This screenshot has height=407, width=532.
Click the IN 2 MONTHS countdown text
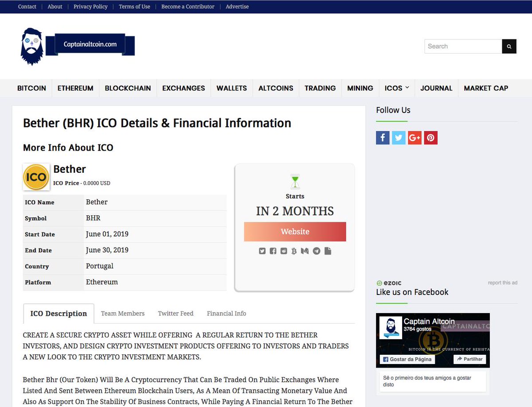pyautogui.click(x=295, y=211)
